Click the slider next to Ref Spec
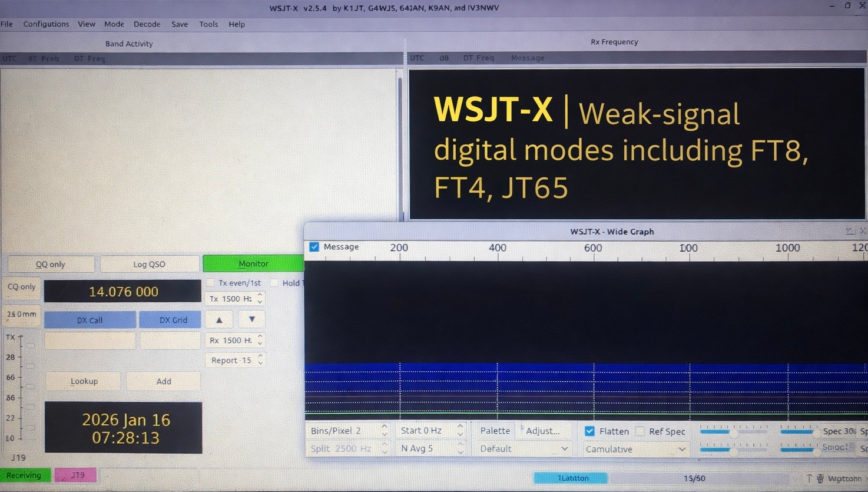This screenshot has width=868, height=492. click(734, 432)
